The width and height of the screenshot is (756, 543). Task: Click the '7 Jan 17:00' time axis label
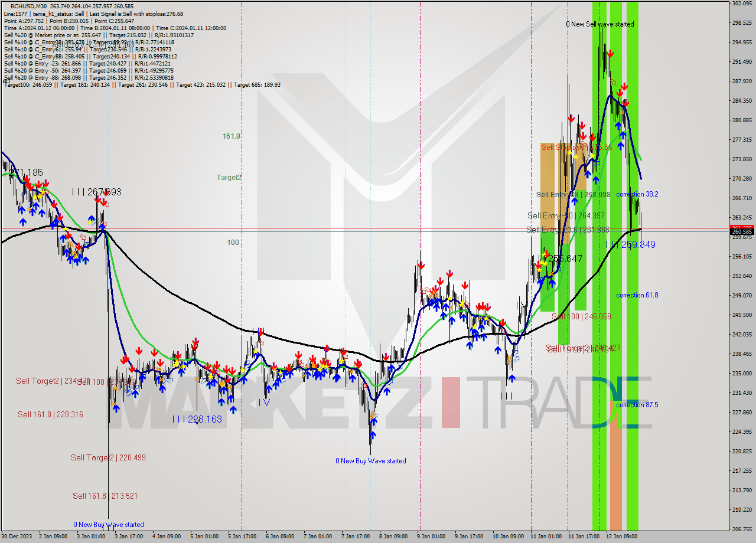pos(354,537)
